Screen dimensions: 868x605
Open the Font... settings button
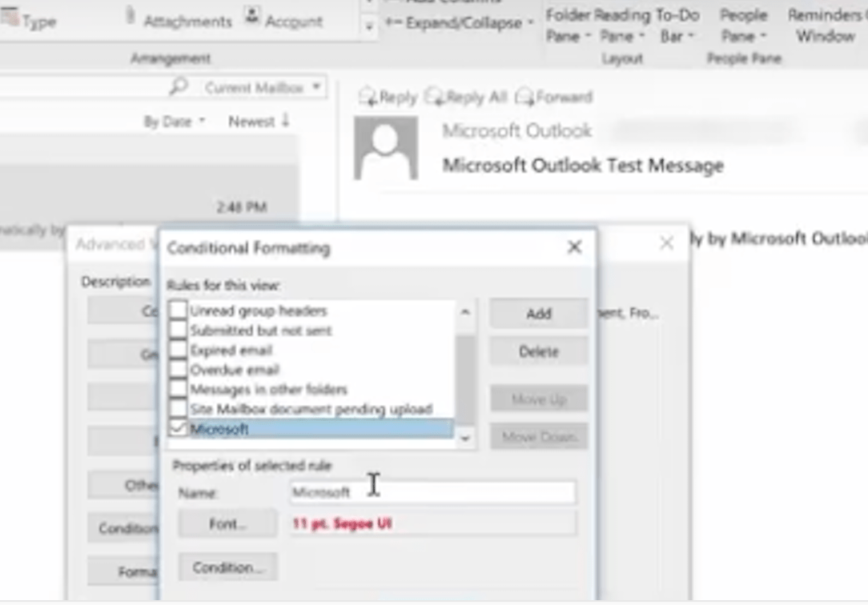[x=227, y=523]
